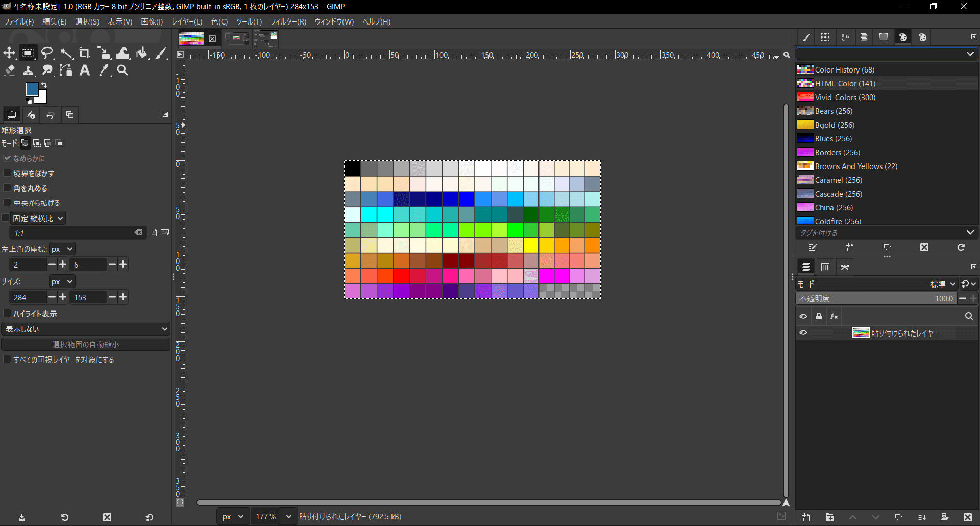This screenshot has width=980, height=526.
Task: Enable 中央から拡げる expand from center checkbox
Action: tap(7, 203)
